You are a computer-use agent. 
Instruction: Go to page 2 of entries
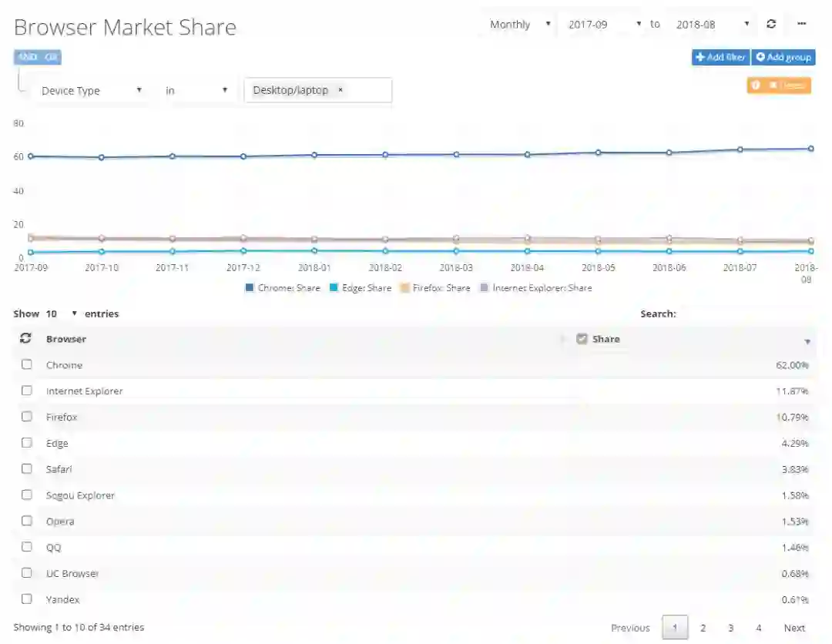click(x=703, y=628)
